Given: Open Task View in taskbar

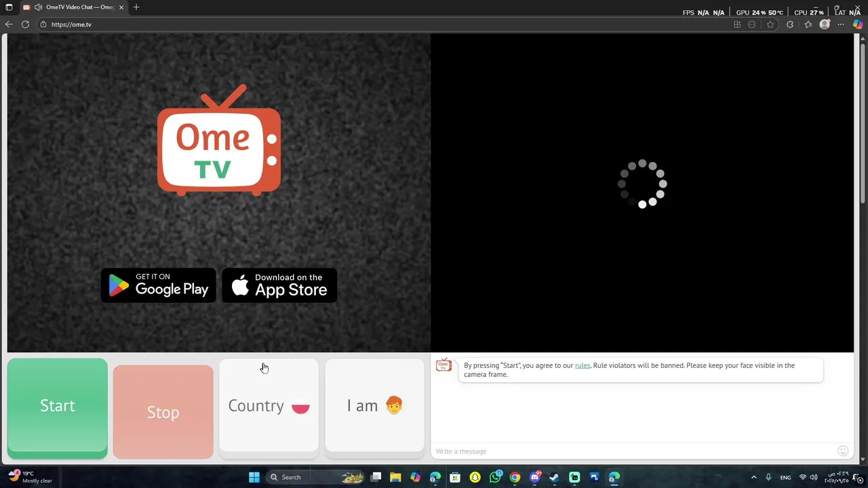Looking at the screenshot, I should [376, 477].
